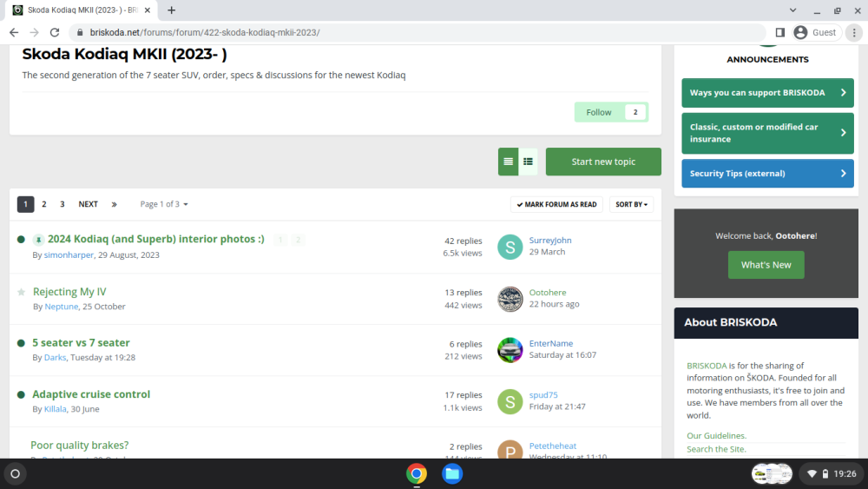Jump to last page double-arrow
This screenshot has width=868, height=489.
point(114,204)
